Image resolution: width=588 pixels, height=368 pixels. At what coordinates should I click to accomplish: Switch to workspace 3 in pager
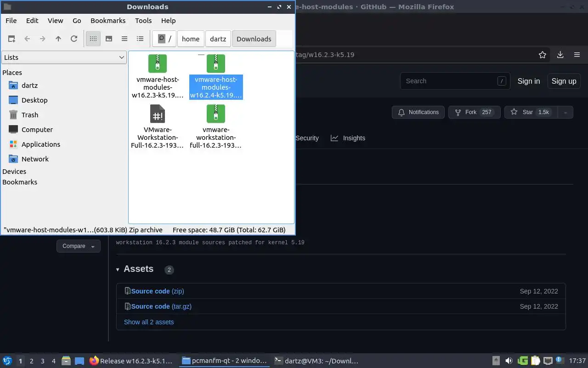(x=43, y=361)
